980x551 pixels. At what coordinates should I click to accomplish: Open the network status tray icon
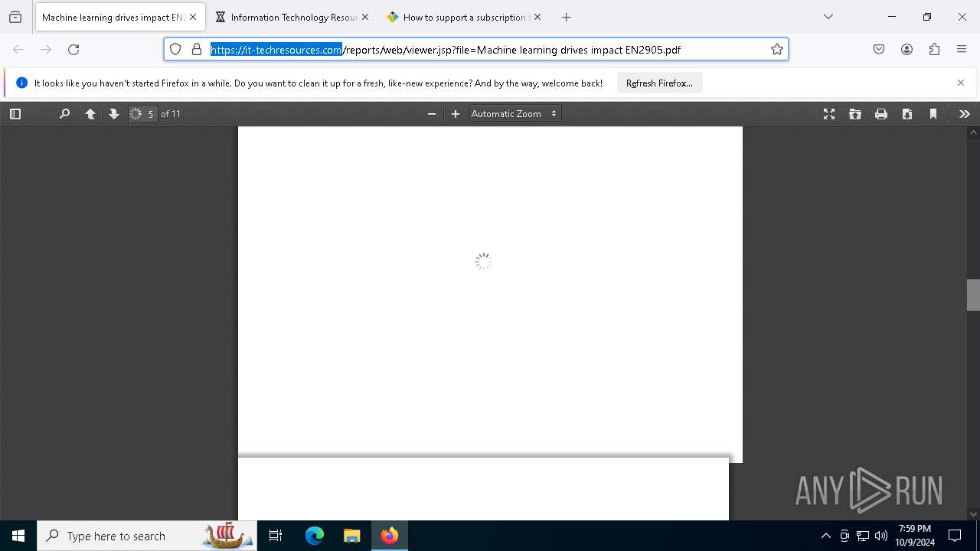(x=863, y=536)
